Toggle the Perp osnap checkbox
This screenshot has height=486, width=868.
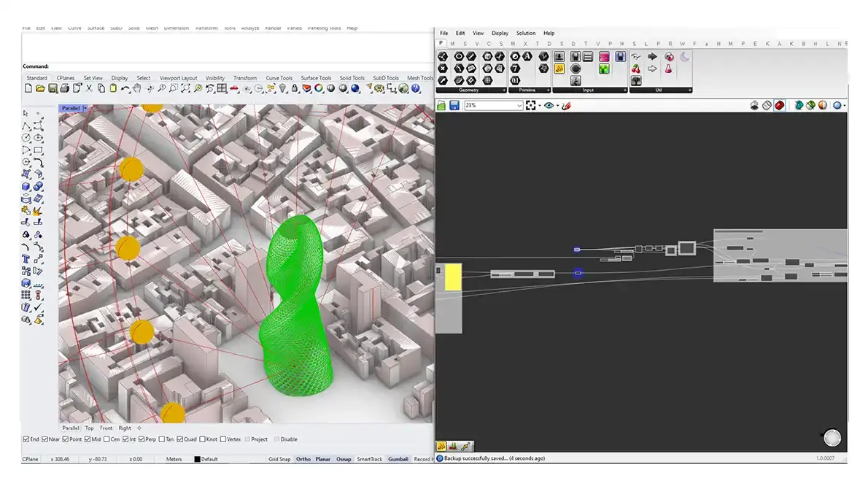click(142, 439)
